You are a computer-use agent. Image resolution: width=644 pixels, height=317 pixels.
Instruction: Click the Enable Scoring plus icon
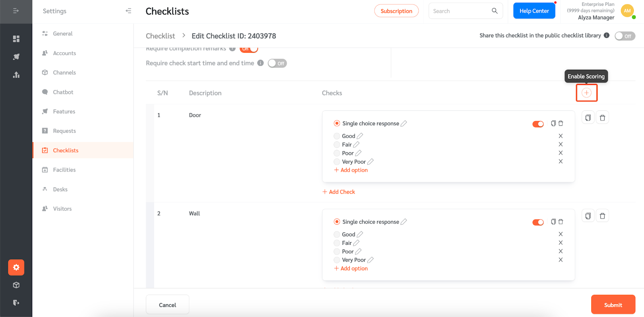pyautogui.click(x=586, y=93)
